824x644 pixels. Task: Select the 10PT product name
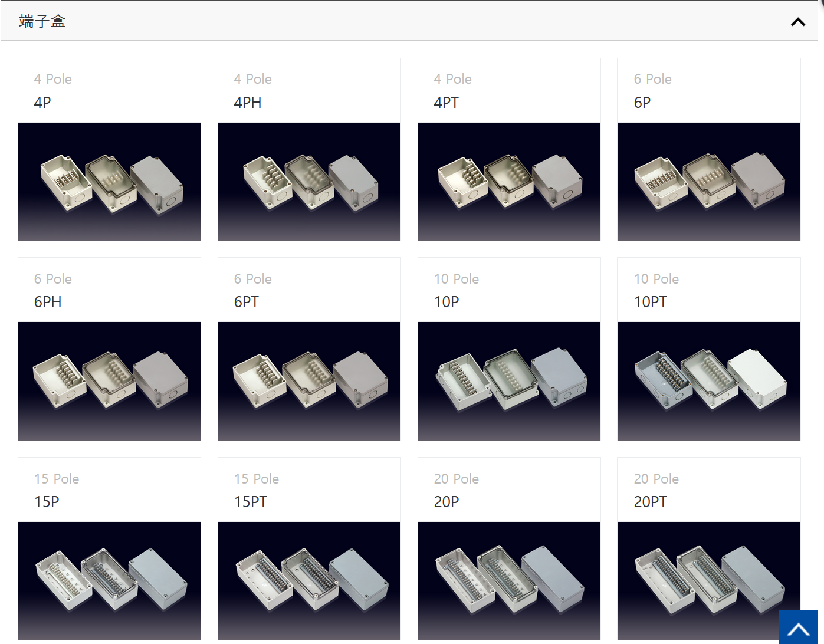[x=650, y=302]
